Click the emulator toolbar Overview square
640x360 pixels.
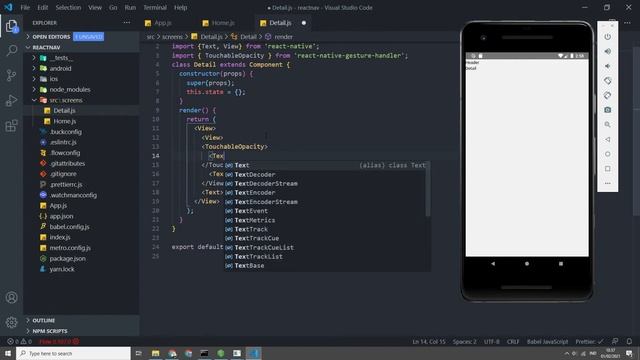607,169
